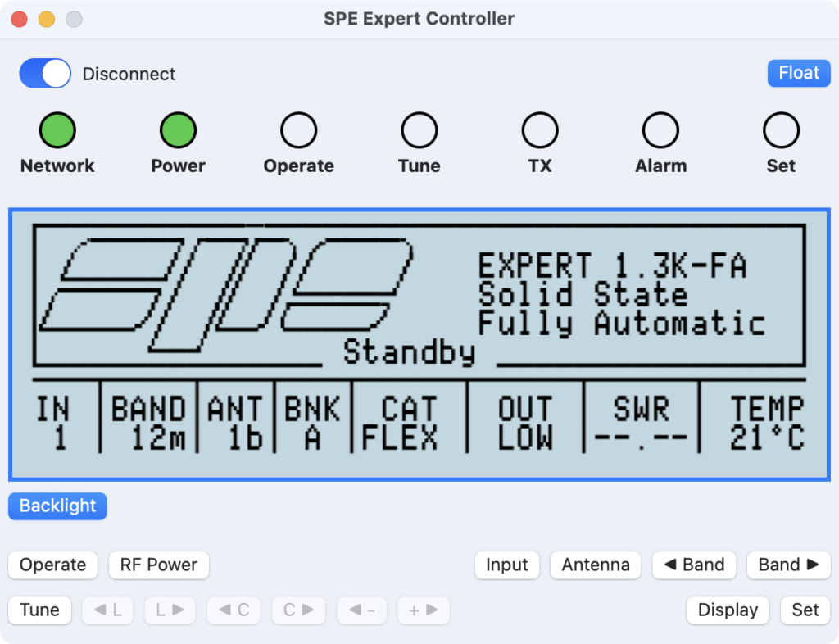Click the BNK A field on LCD
Screen dimensions: 839x644
pos(312,423)
